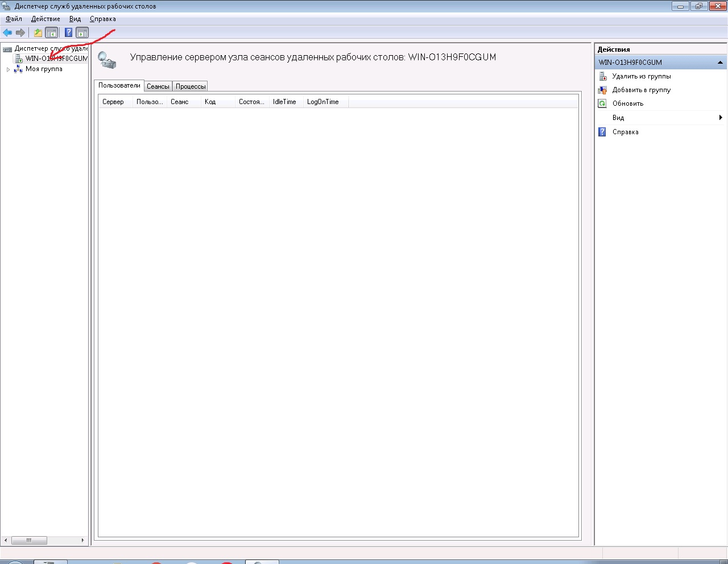Open the Вид menu in the menu bar

(x=75, y=19)
